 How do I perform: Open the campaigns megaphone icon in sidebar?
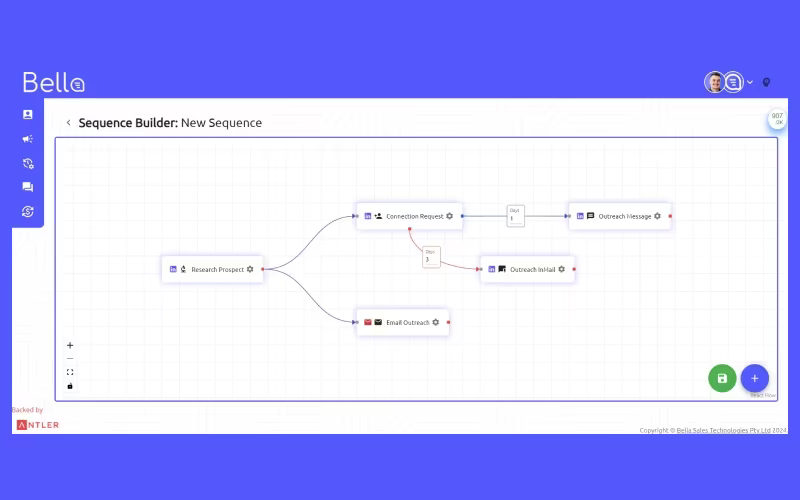pos(28,139)
